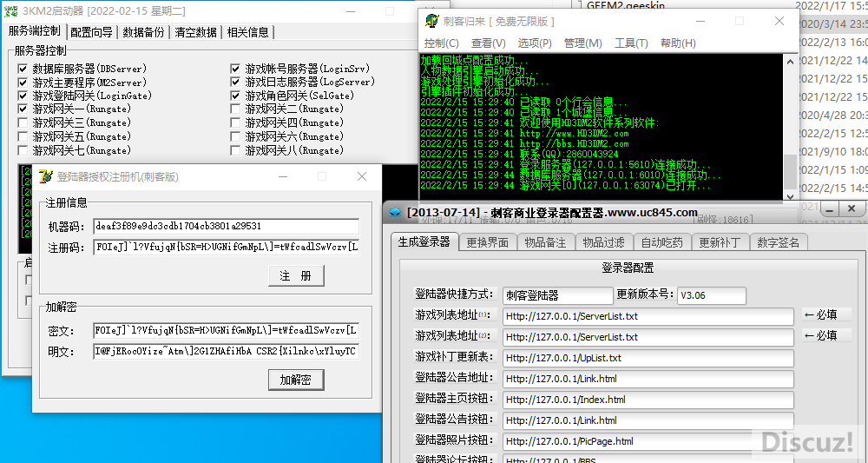The image size is (868, 463).
Task: Open 控制(C) menu in 刺客归来
Action: [x=441, y=43]
